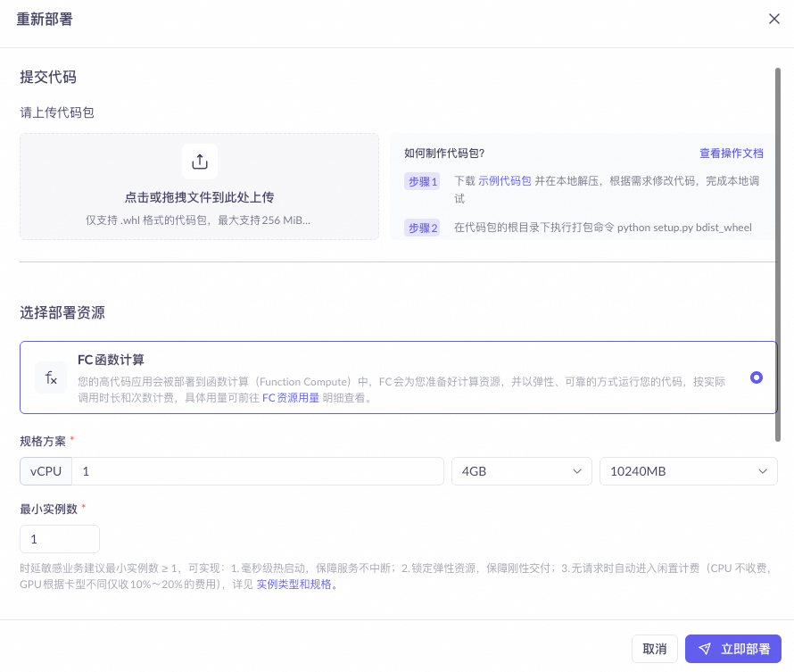
Task: Click the 取消 button
Action: tap(654, 649)
